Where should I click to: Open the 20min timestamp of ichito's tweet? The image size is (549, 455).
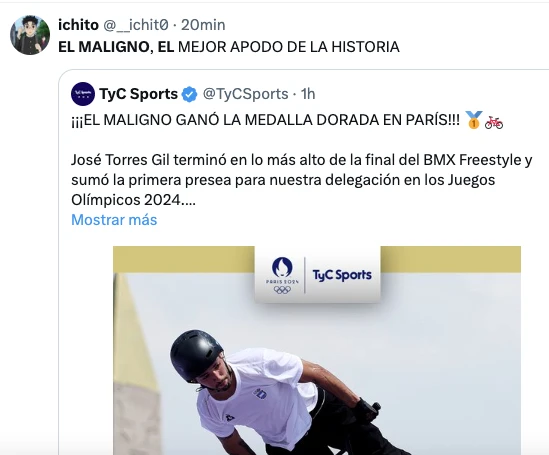[x=203, y=25]
